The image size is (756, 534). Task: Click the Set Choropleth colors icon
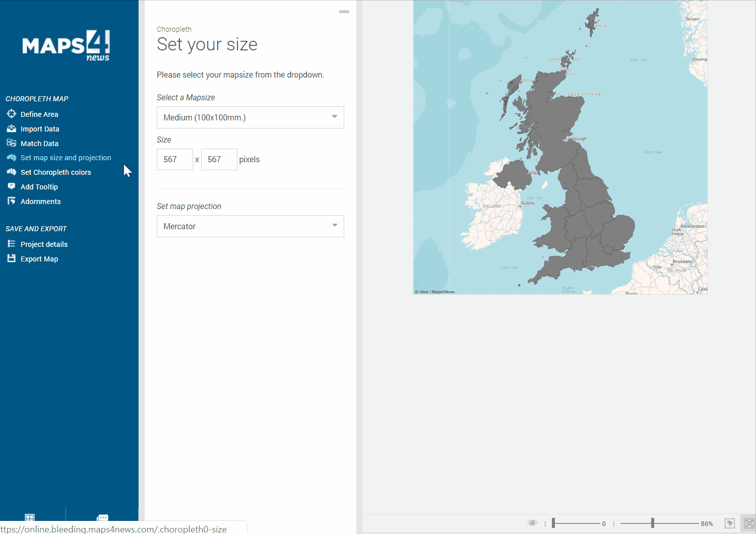[x=12, y=172]
